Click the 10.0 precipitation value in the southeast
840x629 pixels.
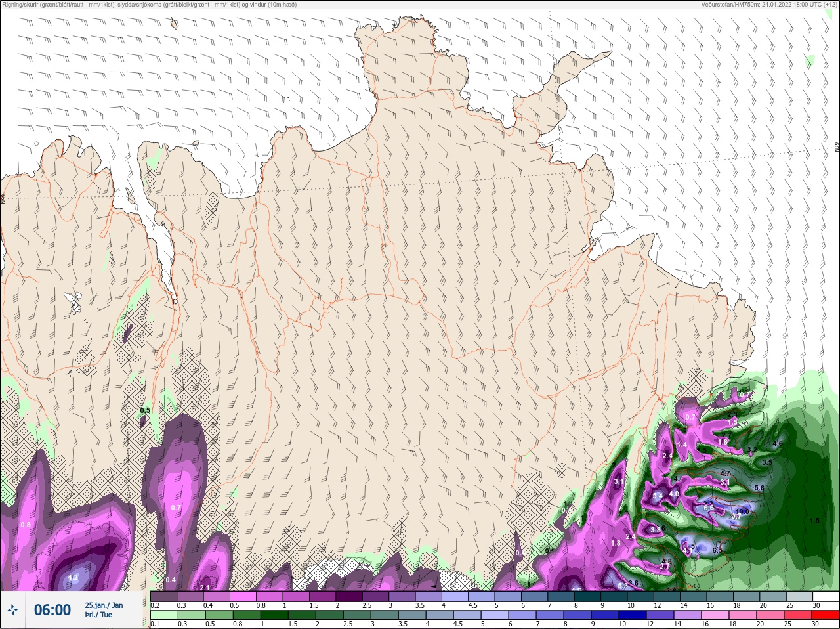click(742, 511)
